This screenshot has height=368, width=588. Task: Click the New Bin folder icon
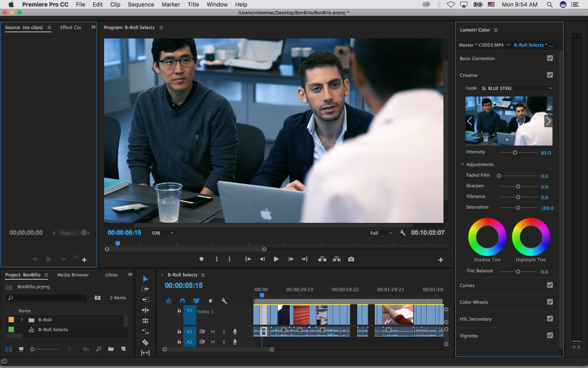click(111, 349)
